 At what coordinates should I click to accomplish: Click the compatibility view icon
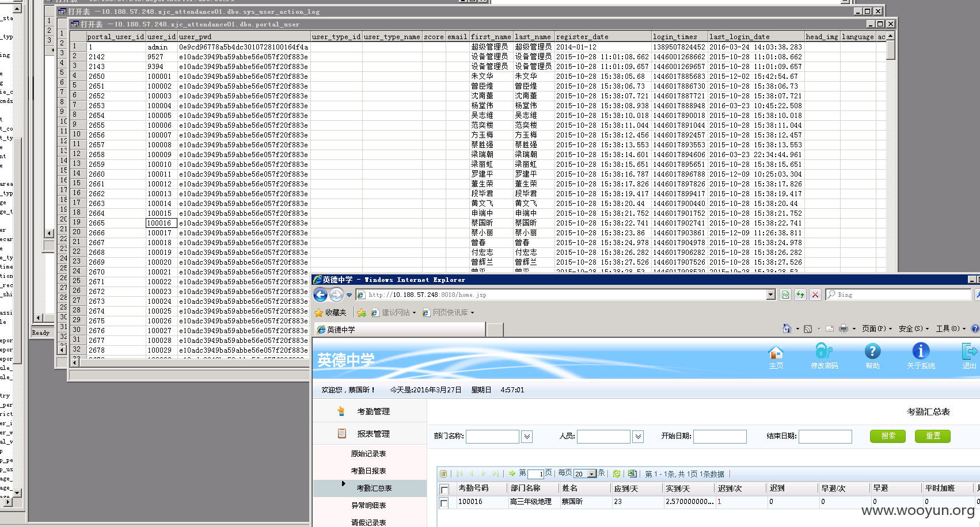click(785, 295)
